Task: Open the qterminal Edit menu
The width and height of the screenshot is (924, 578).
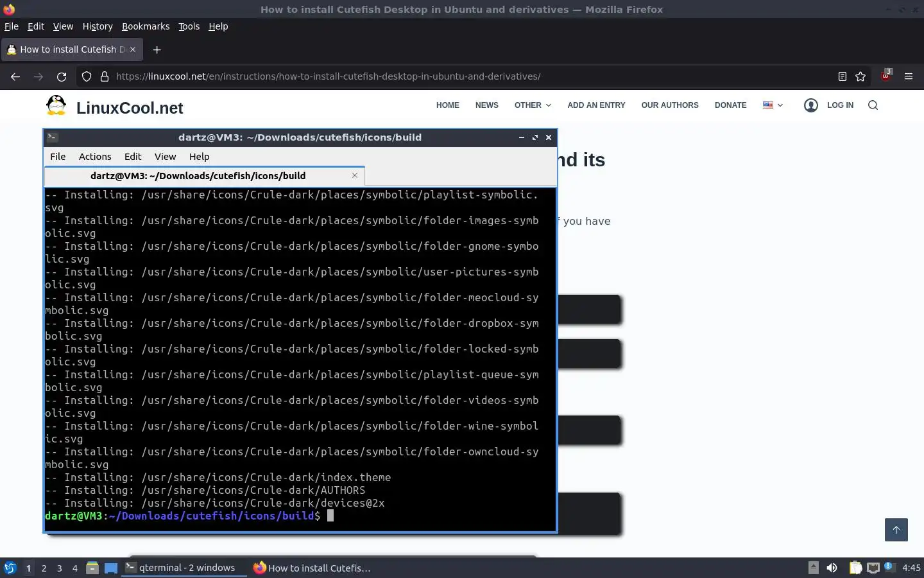Action: coord(133,157)
